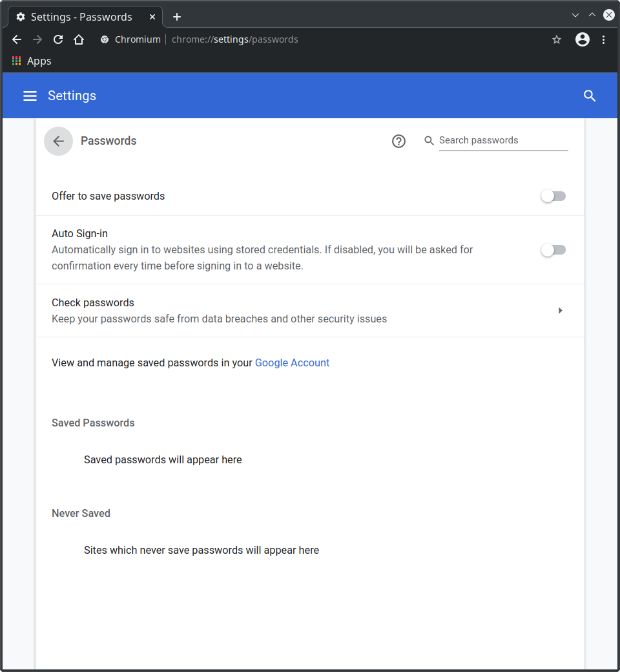
Task: Enable Offer to save passwords toggle
Action: pos(553,196)
